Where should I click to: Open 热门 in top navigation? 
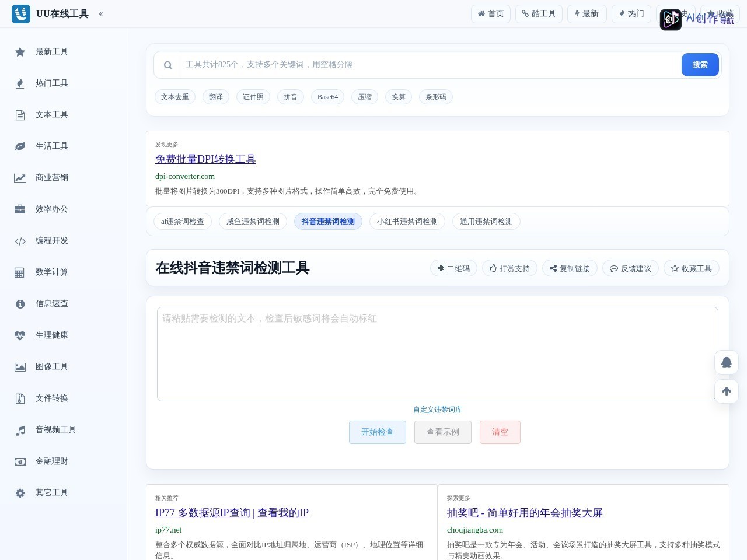tap(631, 14)
